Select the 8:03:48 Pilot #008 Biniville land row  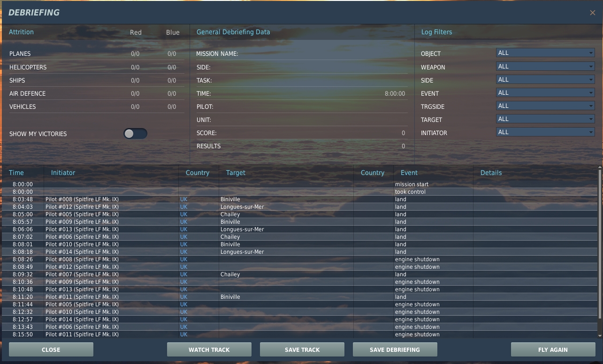(299, 199)
